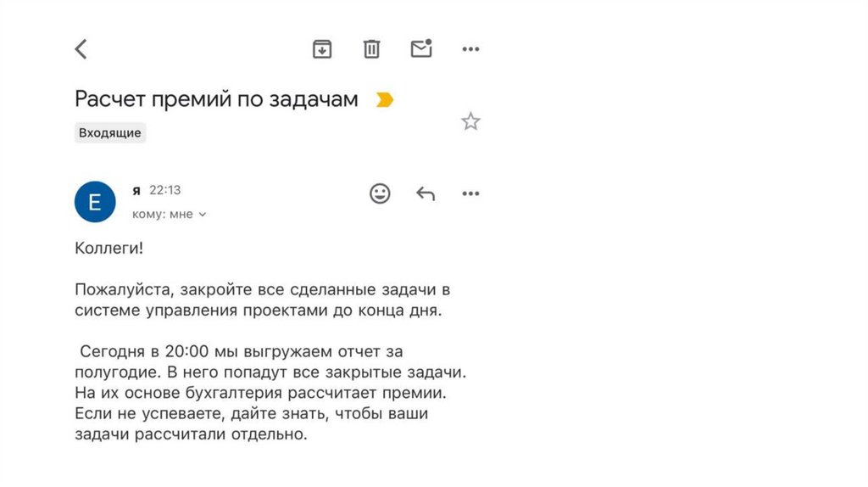The image size is (868, 487).
Task: Click the sender name я
Action: (x=136, y=190)
